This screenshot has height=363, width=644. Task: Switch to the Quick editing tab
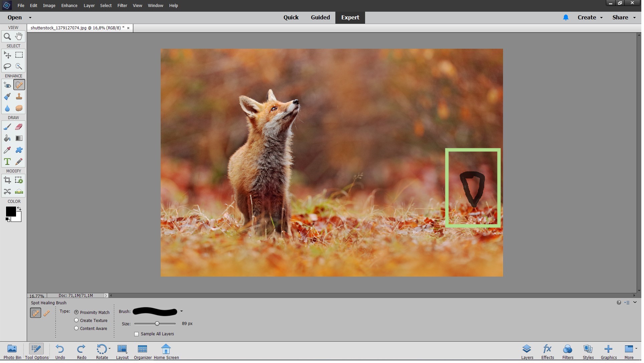pos(291,17)
